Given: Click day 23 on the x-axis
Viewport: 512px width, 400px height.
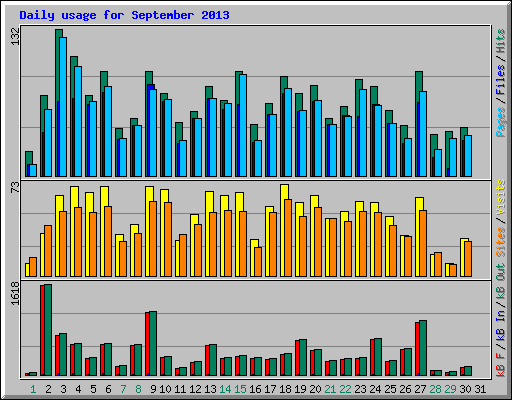Looking at the screenshot, I should [360, 389].
